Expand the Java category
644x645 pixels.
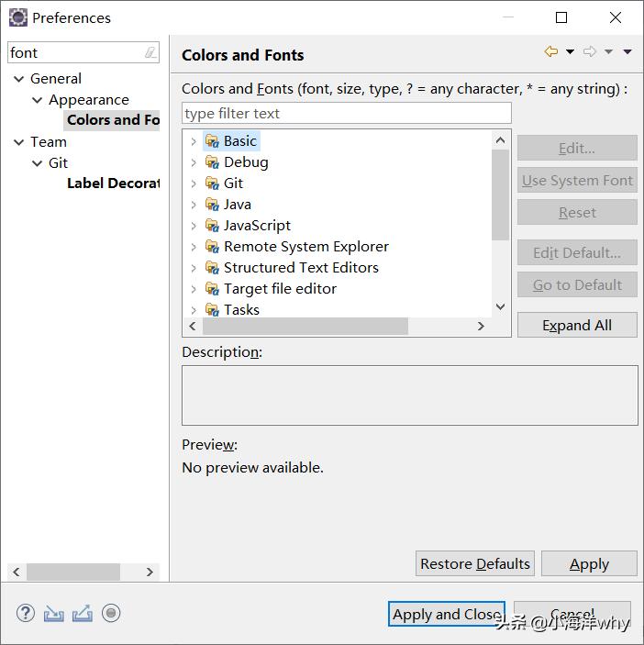(x=194, y=205)
